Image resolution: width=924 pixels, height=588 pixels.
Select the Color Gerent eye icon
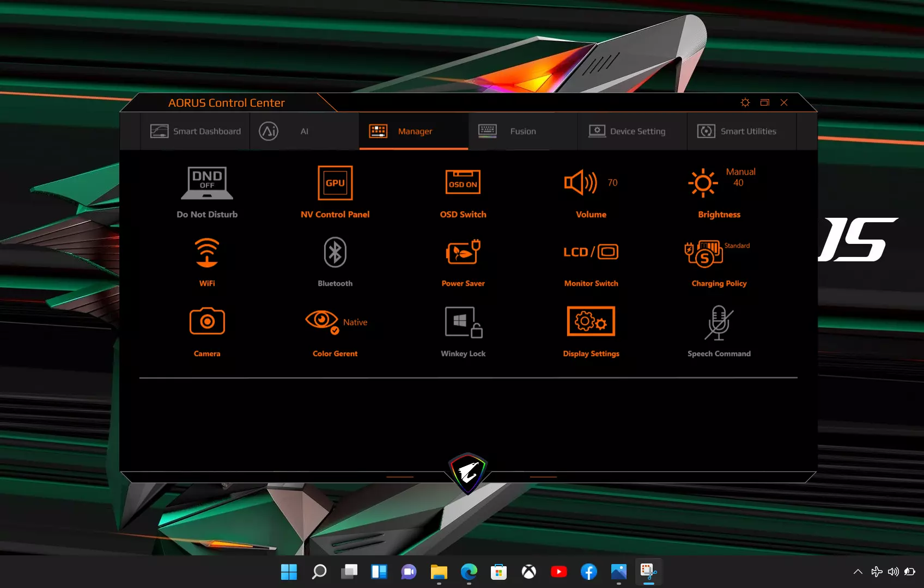(x=322, y=320)
